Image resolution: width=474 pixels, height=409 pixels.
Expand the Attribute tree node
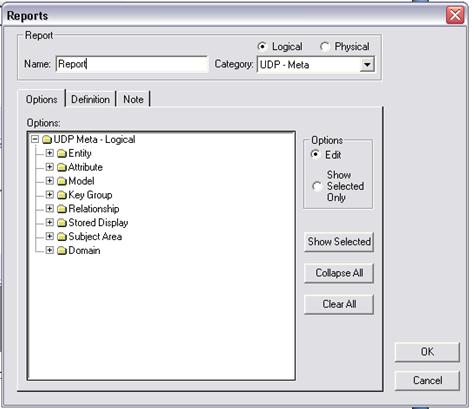(49, 167)
